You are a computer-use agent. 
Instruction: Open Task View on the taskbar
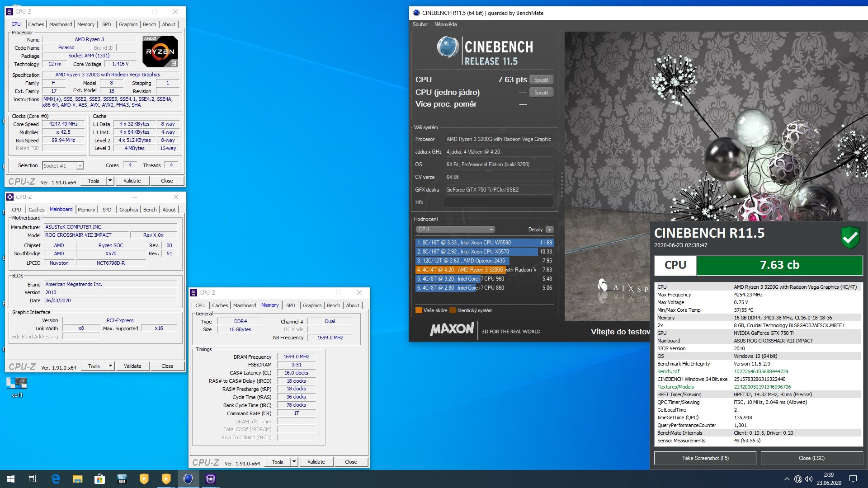pyautogui.click(x=33, y=479)
